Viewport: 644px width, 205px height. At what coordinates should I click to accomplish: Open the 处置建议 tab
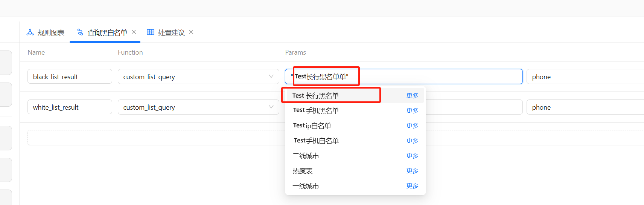[171, 33]
